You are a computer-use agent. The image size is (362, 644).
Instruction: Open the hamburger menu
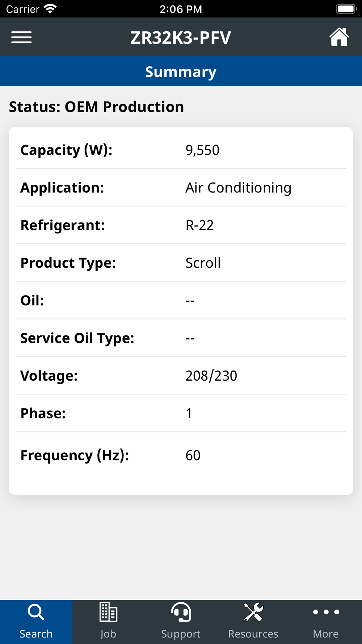[21, 37]
